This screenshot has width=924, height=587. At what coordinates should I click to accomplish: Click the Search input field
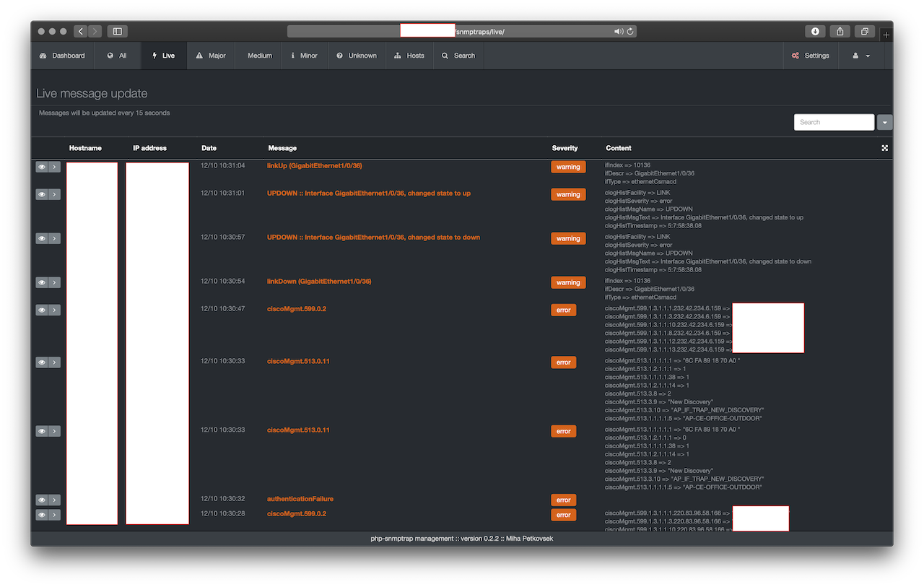click(834, 123)
